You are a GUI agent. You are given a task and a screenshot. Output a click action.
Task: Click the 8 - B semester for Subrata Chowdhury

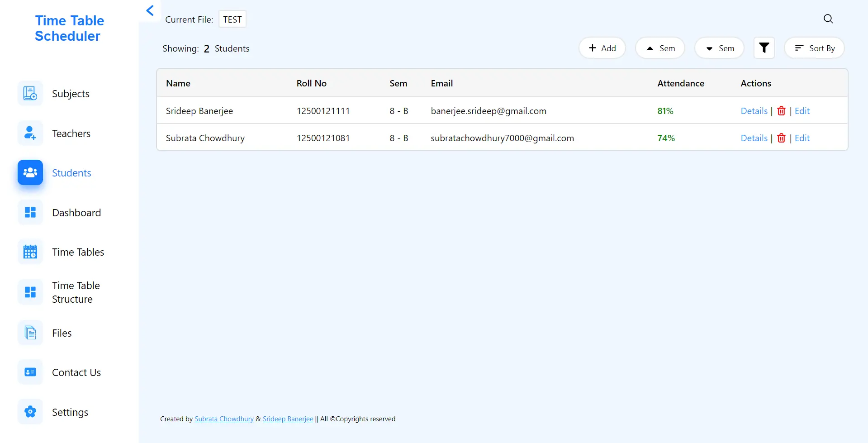(398, 138)
